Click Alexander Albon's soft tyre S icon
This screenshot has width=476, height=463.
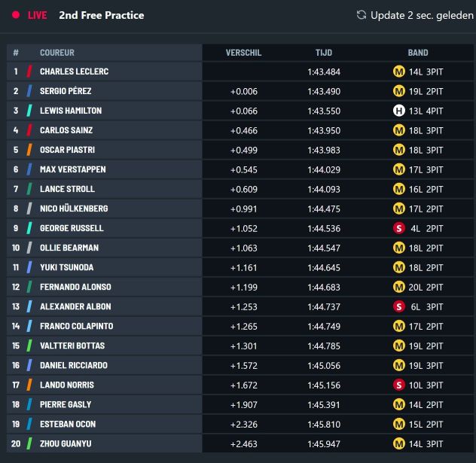point(399,306)
